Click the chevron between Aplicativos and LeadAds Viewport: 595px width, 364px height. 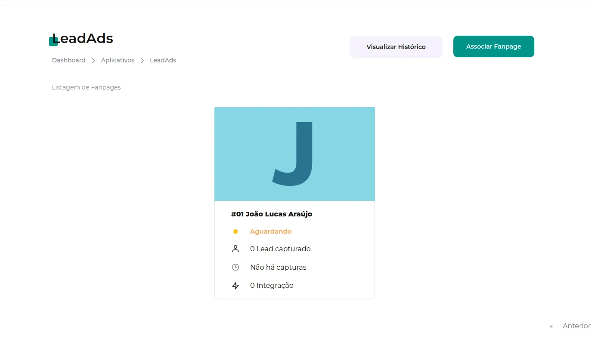142,61
